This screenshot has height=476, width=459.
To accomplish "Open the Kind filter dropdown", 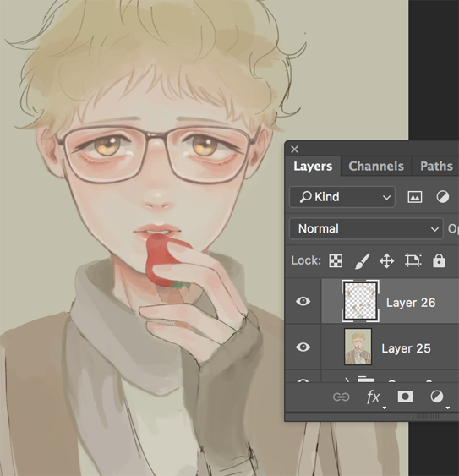I will tap(342, 197).
